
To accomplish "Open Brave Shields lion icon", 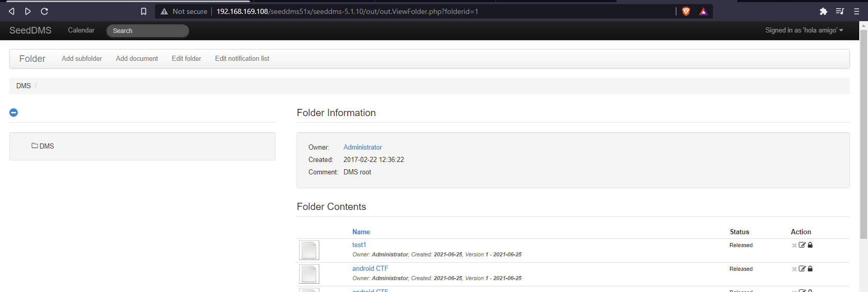I will pyautogui.click(x=686, y=11).
